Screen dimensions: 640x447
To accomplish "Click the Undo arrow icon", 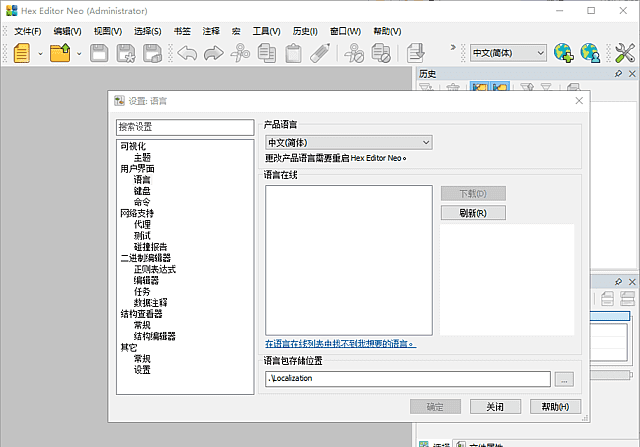I will [187, 53].
